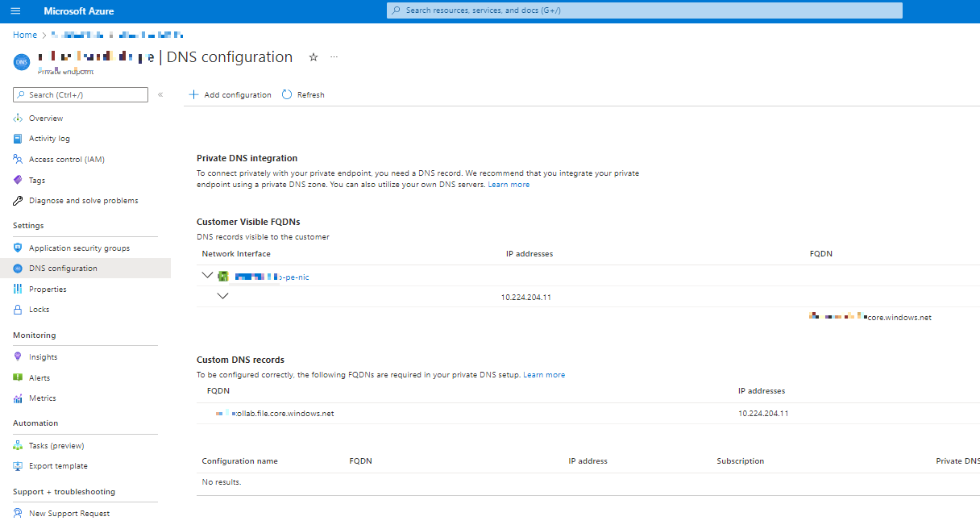Click the Diagnose and solve problems wrench icon
Image resolution: width=980 pixels, height=525 pixels.
coord(18,201)
